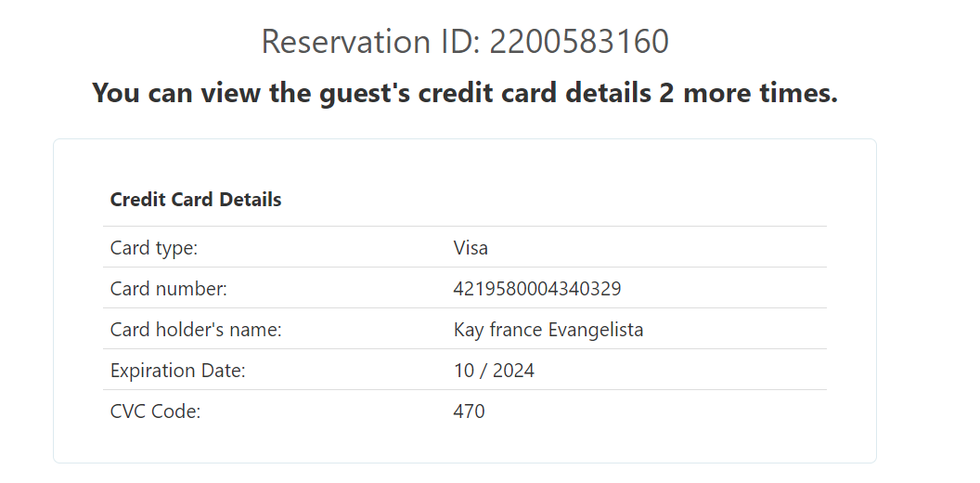Click the words "2 more times"
The width and height of the screenshot is (980, 483).
pos(748,93)
